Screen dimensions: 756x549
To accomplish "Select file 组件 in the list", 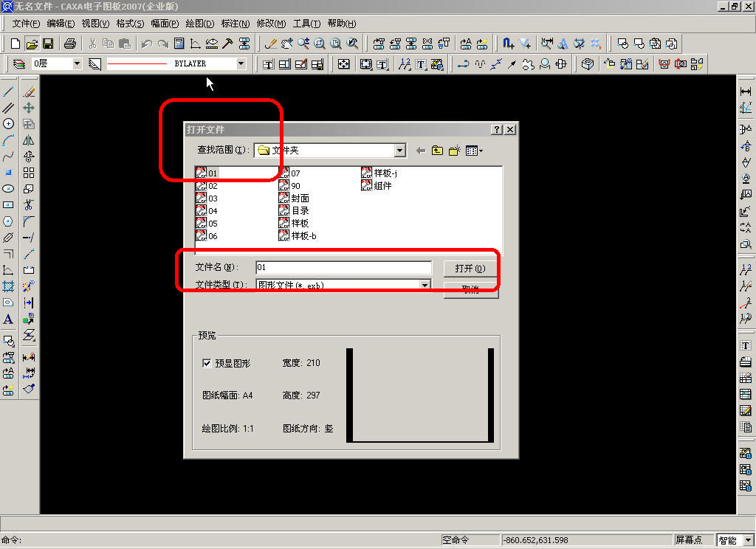I will click(x=377, y=185).
